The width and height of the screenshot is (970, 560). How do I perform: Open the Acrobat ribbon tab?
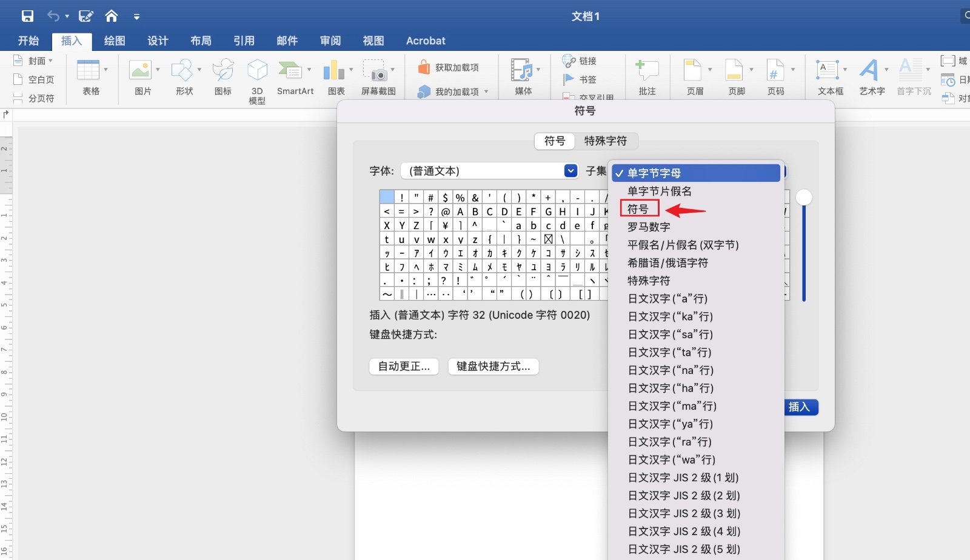coord(426,41)
